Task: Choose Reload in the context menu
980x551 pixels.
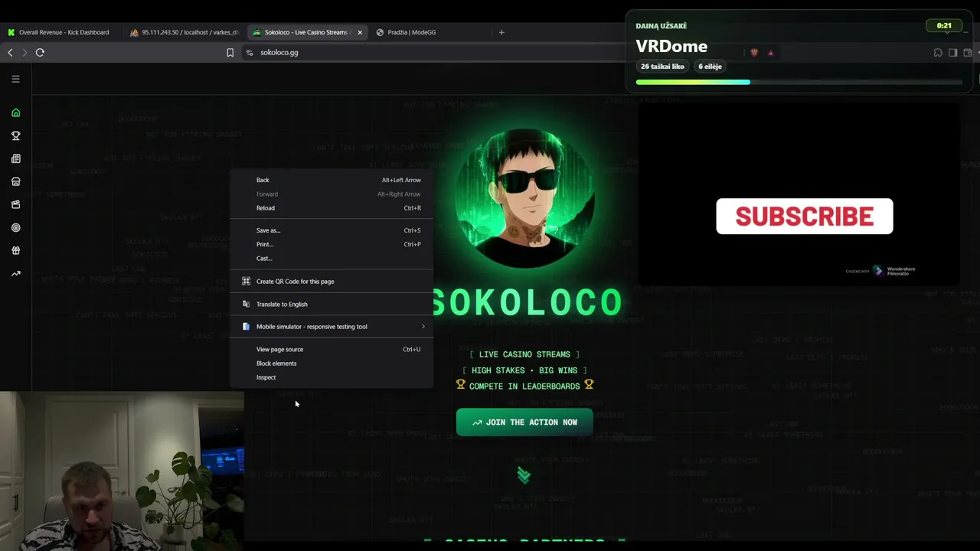Action: point(332,208)
